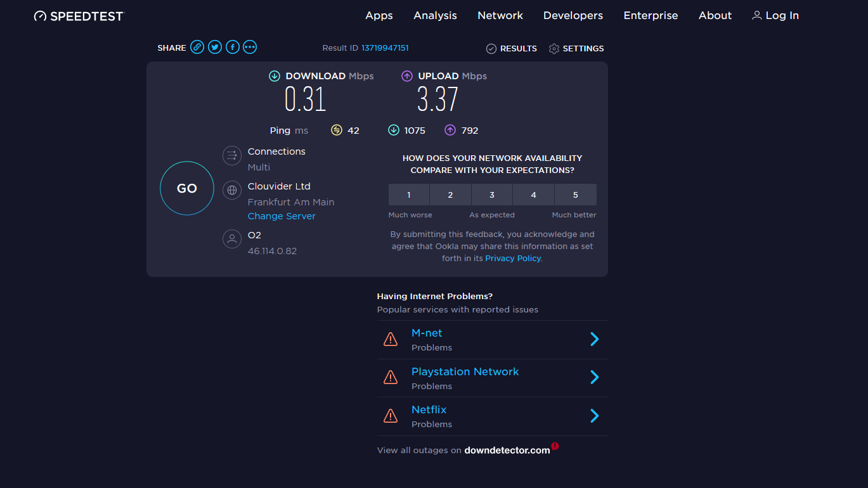Open the M-net outage link
This screenshot has width=868, height=488.
(x=427, y=333)
